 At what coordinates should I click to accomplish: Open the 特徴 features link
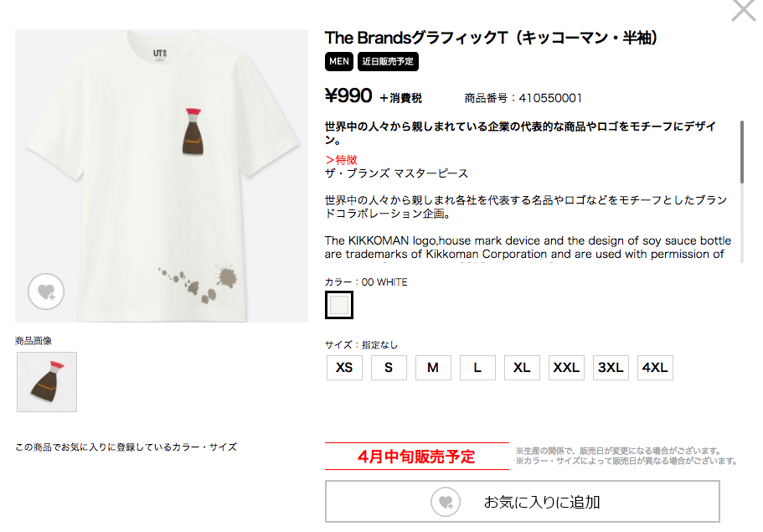[342, 160]
